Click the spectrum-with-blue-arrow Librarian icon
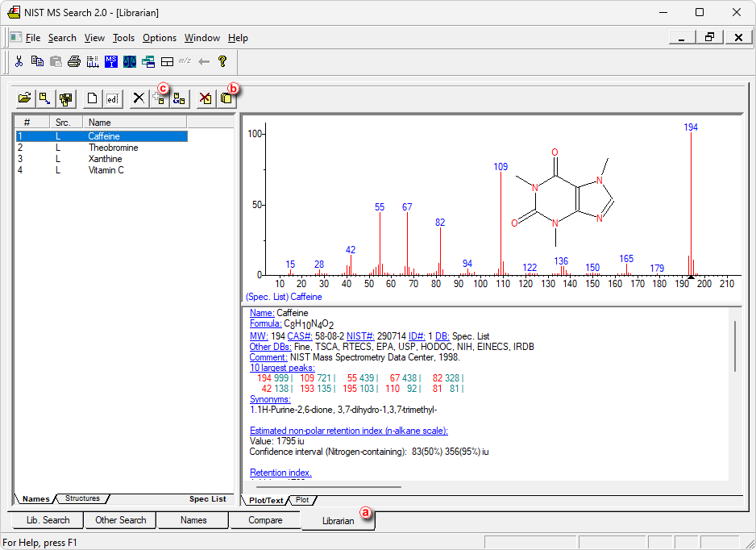The height and width of the screenshot is (550, 756). pyautogui.click(x=45, y=98)
